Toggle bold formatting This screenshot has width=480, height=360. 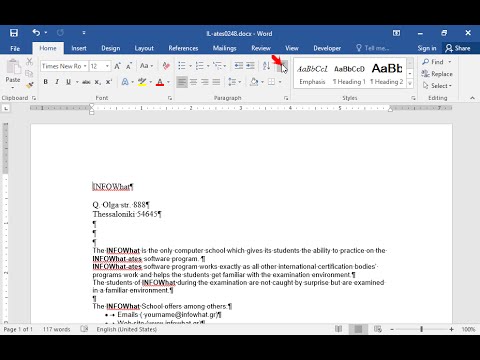click(x=46, y=82)
